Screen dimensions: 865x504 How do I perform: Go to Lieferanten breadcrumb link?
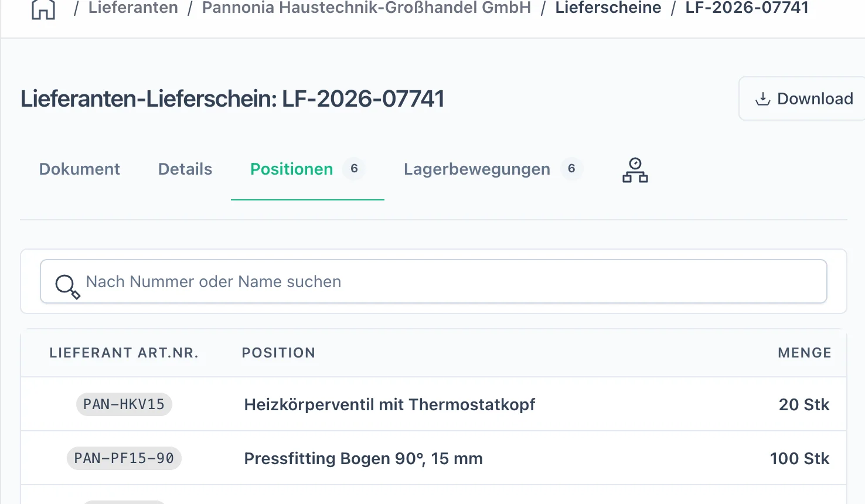pos(133,8)
